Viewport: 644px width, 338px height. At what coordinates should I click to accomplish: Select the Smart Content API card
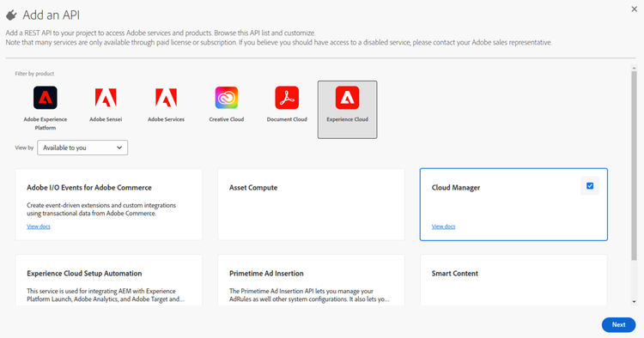tap(513, 281)
